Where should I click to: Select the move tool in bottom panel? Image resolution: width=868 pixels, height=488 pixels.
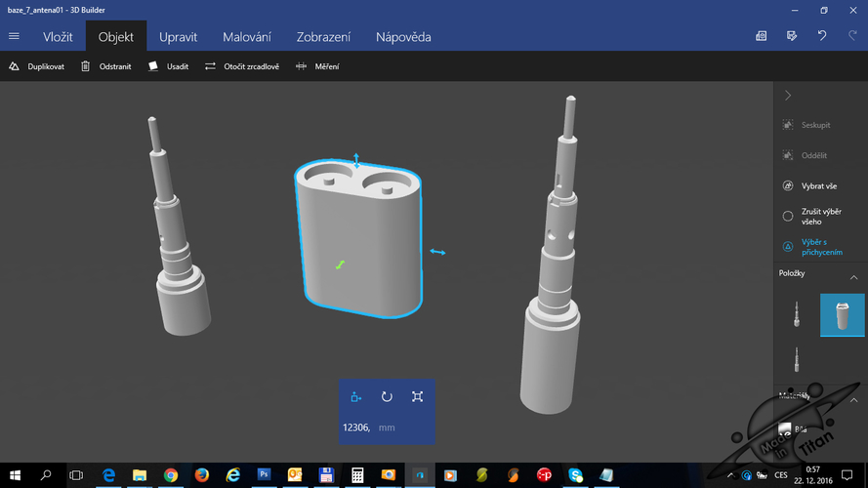pyautogui.click(x=356, y=396)
